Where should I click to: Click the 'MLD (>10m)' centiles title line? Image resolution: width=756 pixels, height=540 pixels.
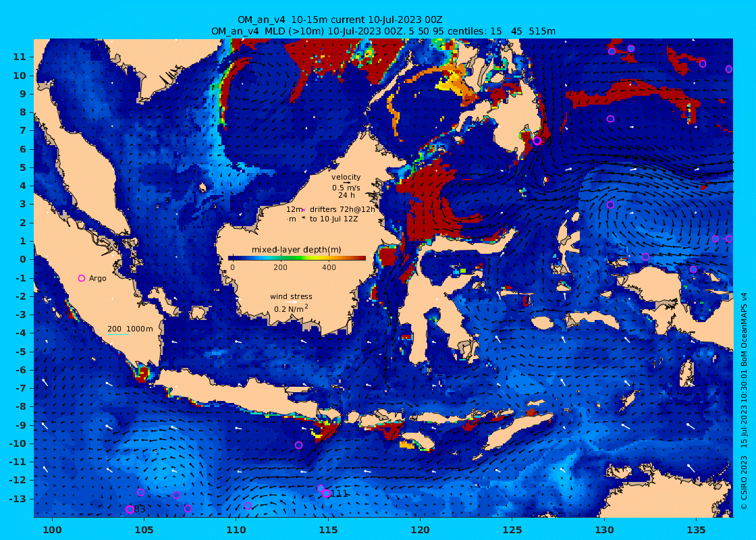click(x=383, y=31)
